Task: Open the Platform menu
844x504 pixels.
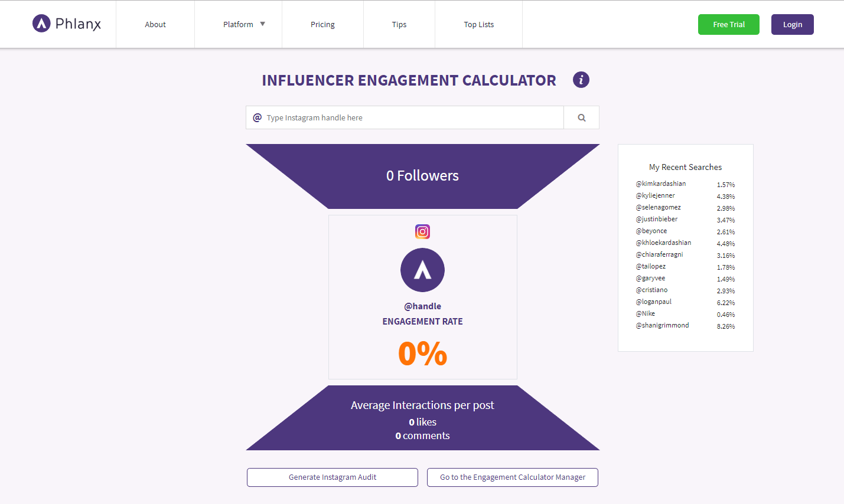Action: pyautogui.click(x=238, y=24)
